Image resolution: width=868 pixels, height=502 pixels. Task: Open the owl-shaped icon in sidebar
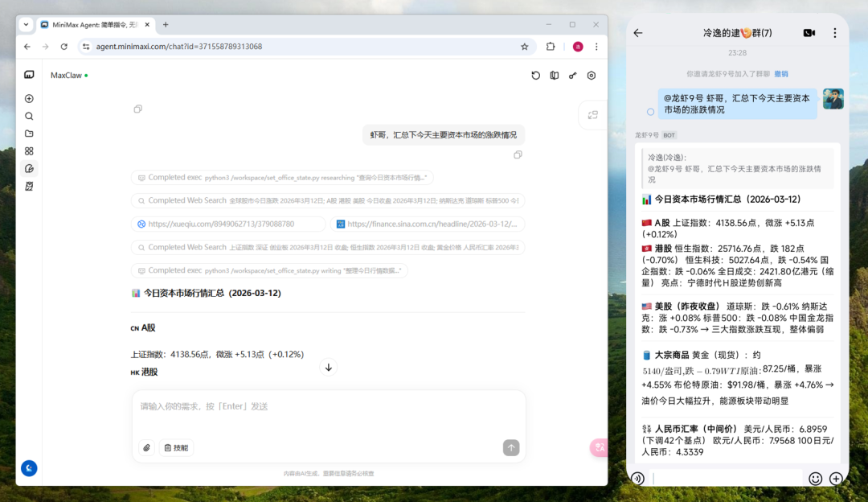pyautogui.click(x=29, y=186)
